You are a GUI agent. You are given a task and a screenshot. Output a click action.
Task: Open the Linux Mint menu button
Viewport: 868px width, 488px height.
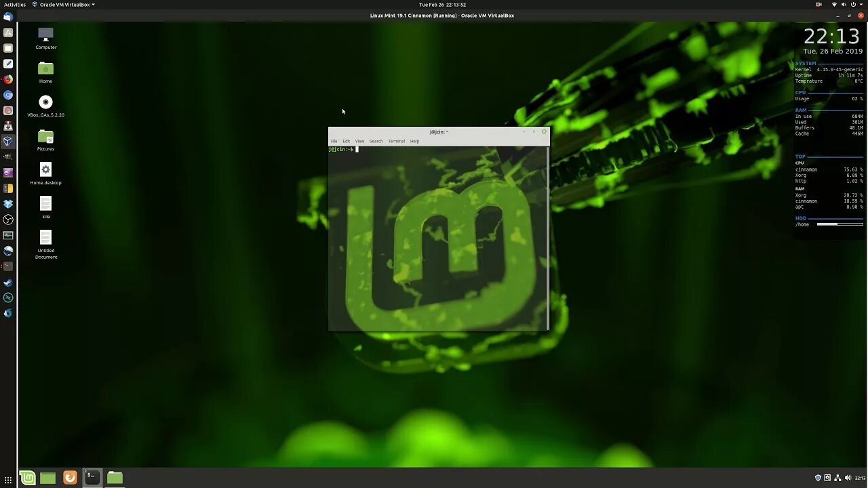pyautogui.click(x=27, y=478)
